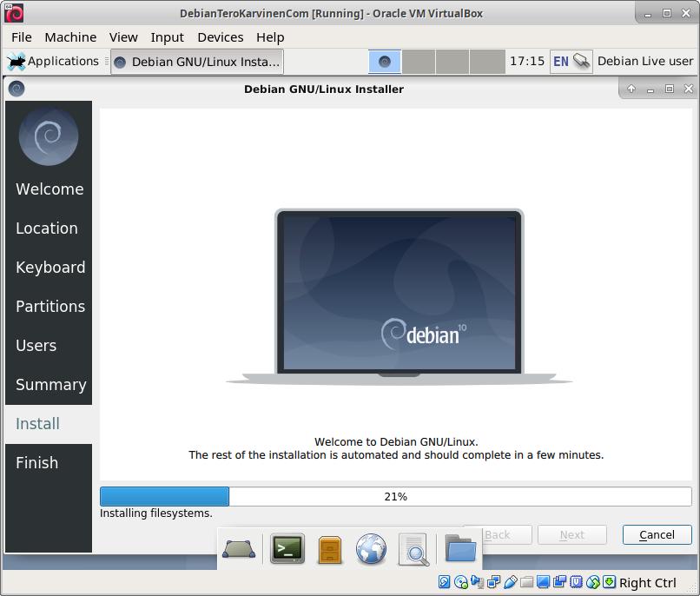This screenshot has width=700, height=596.
Task: Click the EN keyboard layout indicator
Action: coord(560,61)
